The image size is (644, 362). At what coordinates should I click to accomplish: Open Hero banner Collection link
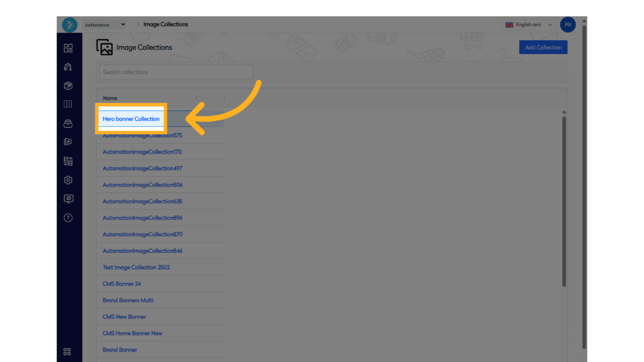click(131, 119)
